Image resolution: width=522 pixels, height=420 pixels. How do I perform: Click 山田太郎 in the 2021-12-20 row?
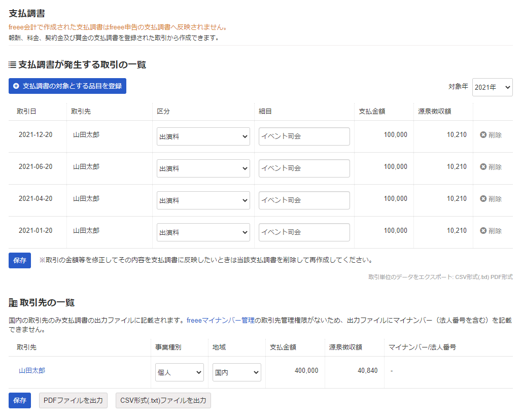[86, 135]
